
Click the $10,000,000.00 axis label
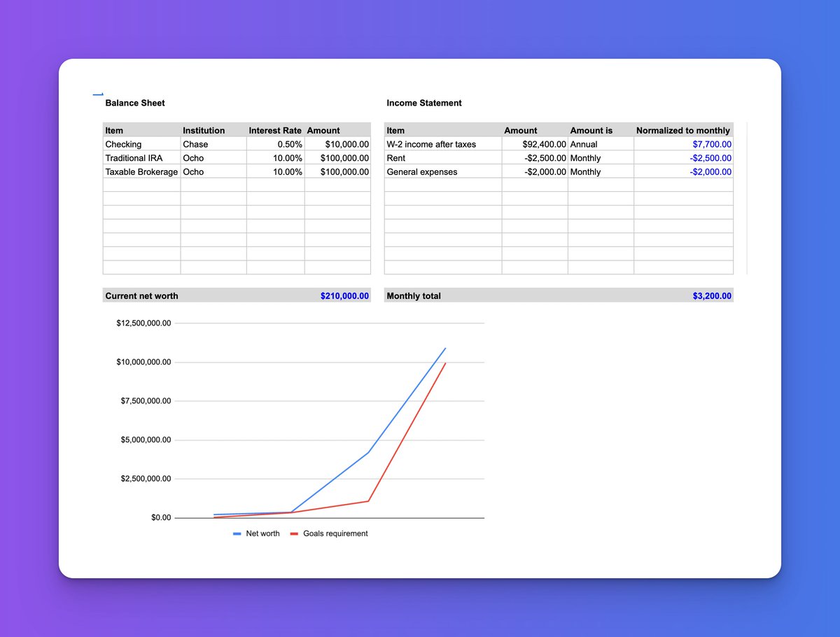click(143, 362)
